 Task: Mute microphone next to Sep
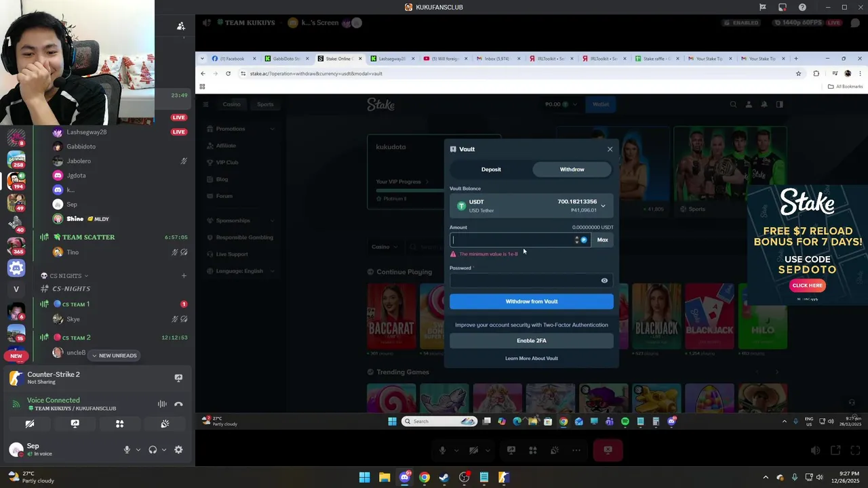(127, 449)
